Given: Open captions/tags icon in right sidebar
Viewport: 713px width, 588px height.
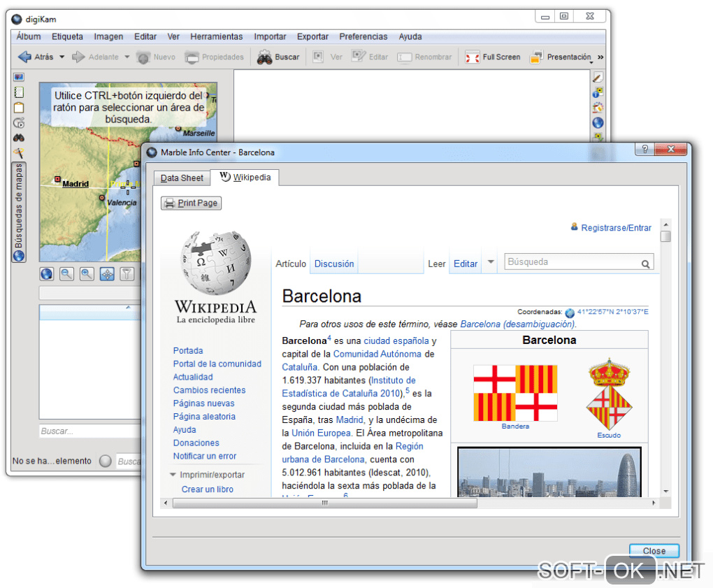Looking at the screenshot, I should pos(598,136).
